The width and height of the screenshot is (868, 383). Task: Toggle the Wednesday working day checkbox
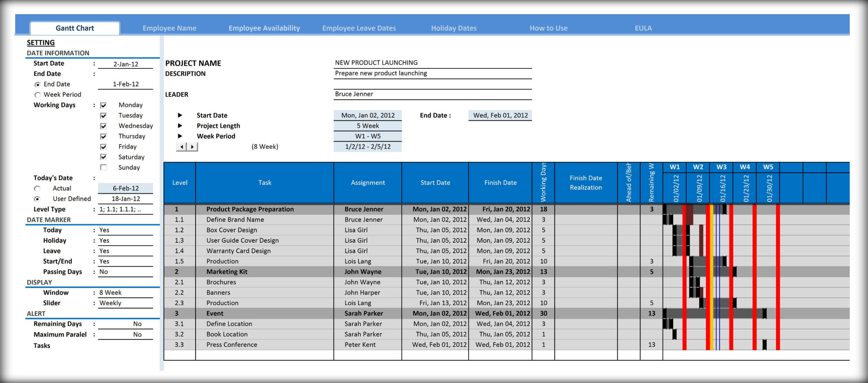(x=104, y=126)
